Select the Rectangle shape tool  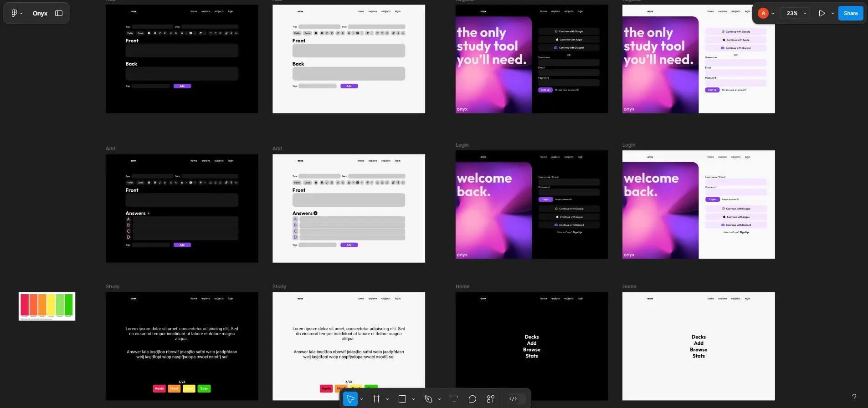[402, 399]
